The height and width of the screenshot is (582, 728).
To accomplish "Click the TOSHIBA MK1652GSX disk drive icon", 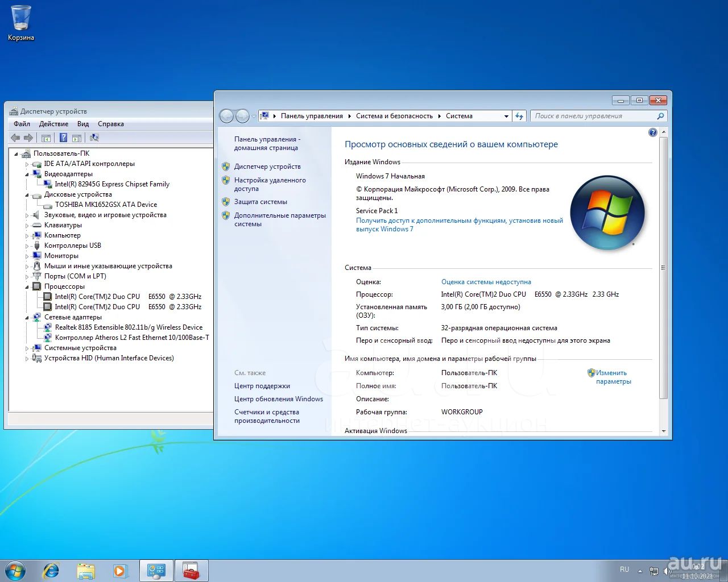I will [x=48, y=205].
